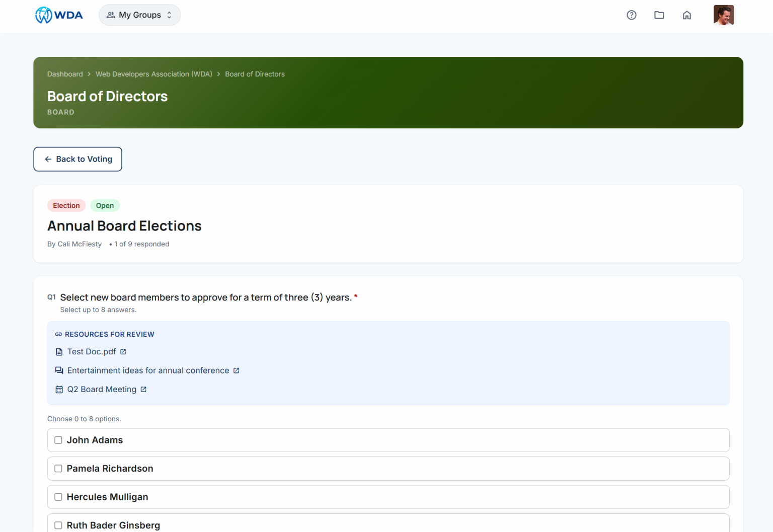Click external-link icon after Q2 Board Meeting
The image size is (773, 532).
(143, 390)
